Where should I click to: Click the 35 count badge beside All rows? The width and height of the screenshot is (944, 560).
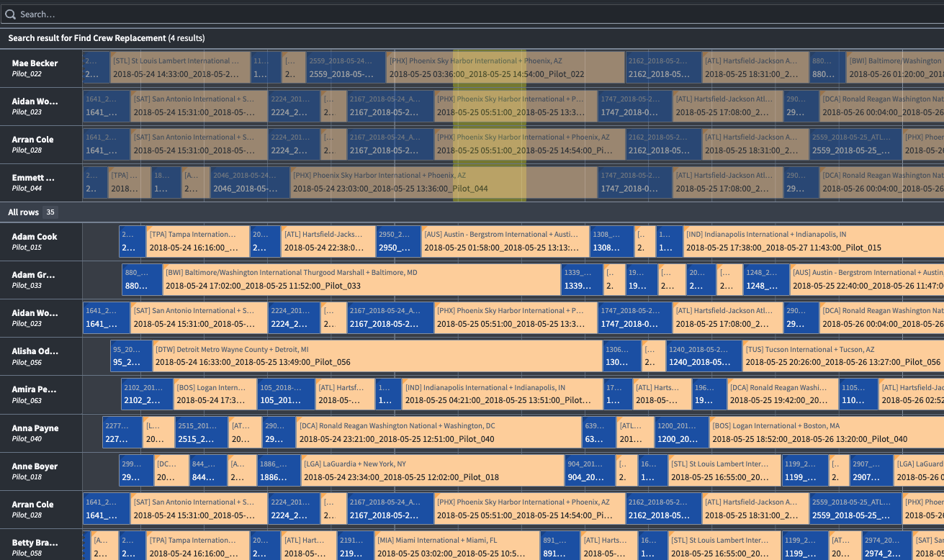point(50,212)
